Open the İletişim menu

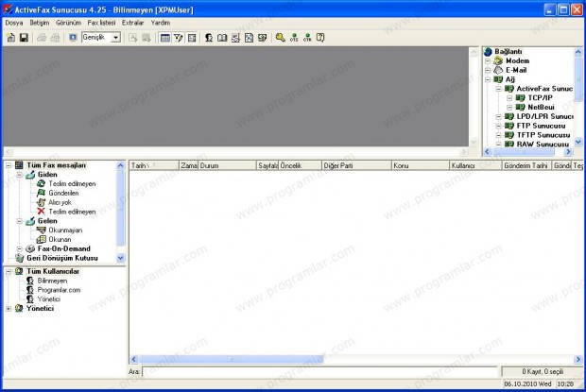(40, 23)
